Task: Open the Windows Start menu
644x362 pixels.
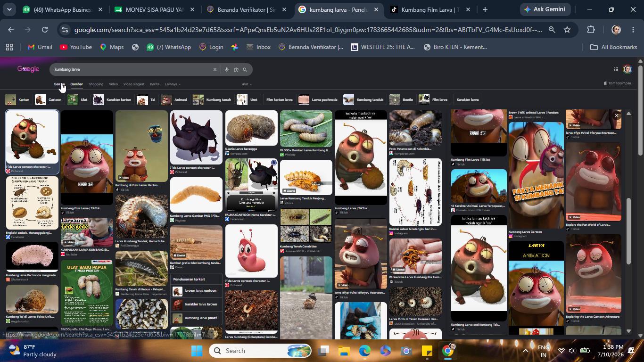Action: coord(197,351)
